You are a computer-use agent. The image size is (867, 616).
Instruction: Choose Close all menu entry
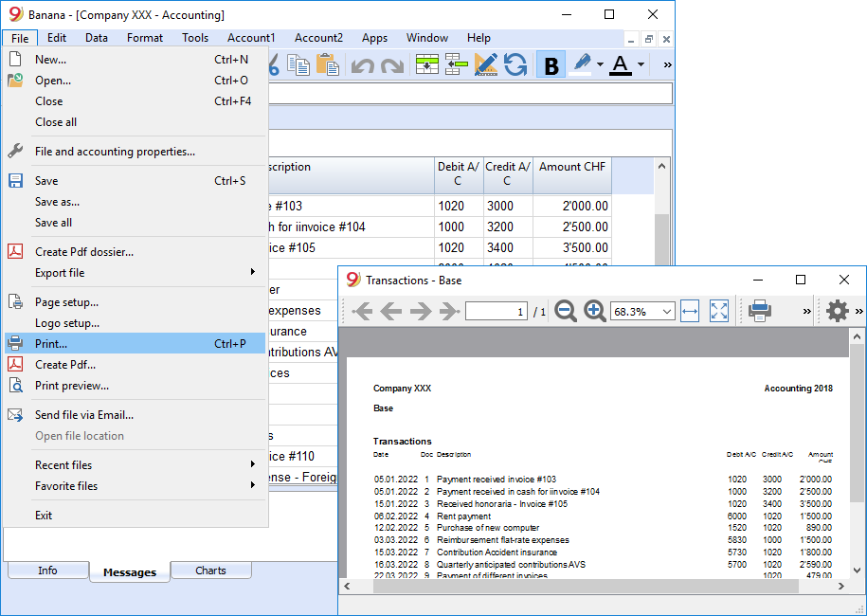tap(135, 122)
